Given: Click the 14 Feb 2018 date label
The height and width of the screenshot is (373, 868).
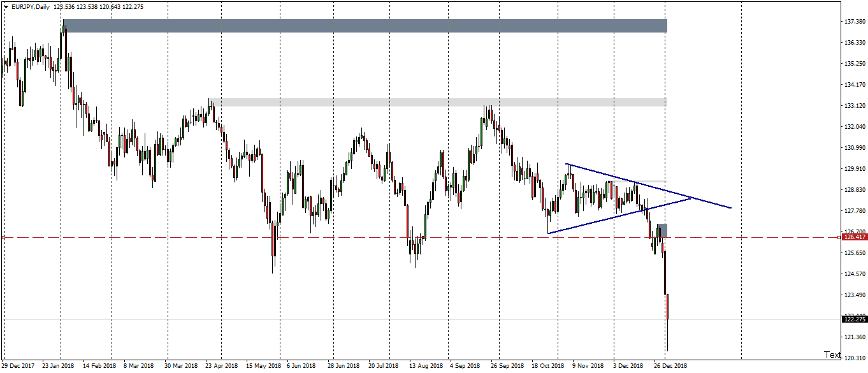Looking at the screenshot, I should 99,366.
